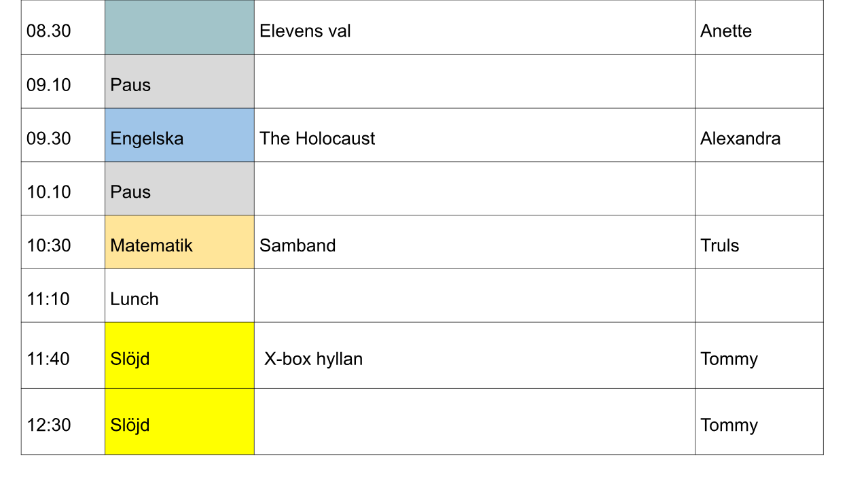Click the blue Engelska cell
The height and width of the screenshot is (488, 868).
pos(179,138)
